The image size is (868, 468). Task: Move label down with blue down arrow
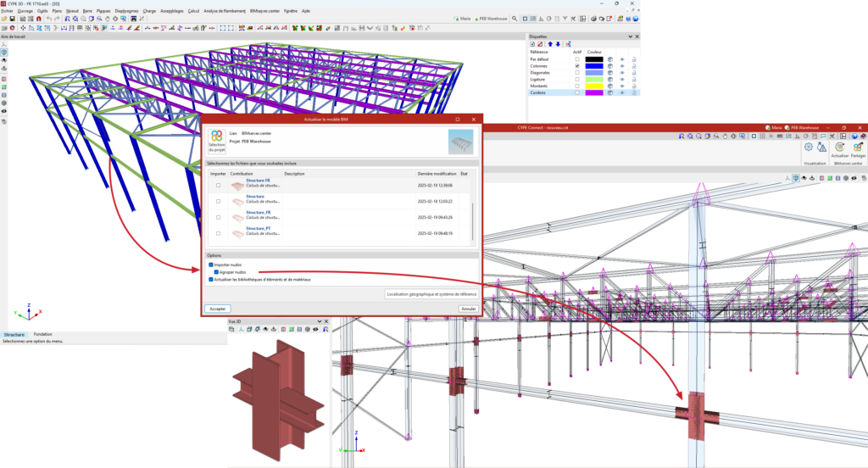tap(559, 44)
